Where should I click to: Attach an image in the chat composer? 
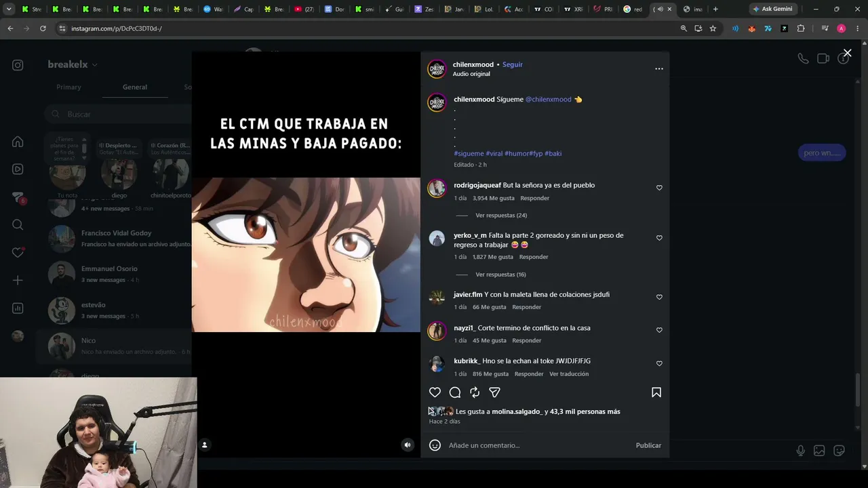click(x=819, y=451)
